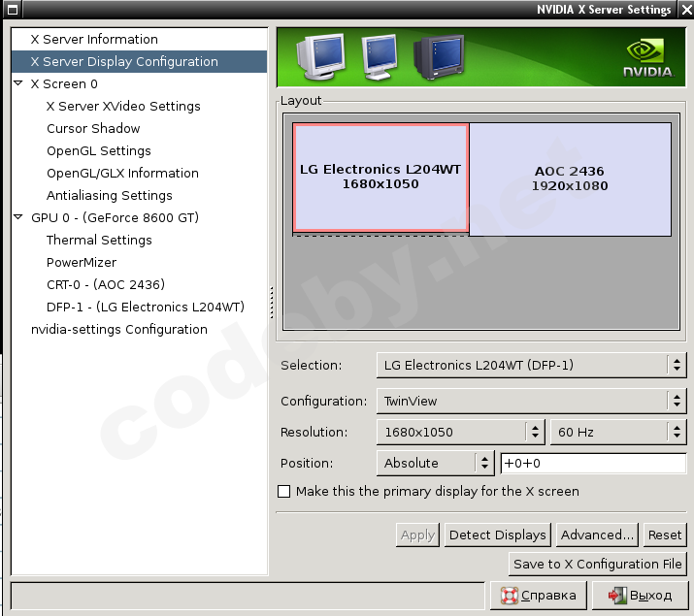Screen dimensions: 694x616
Task: Click the white CRT monitor banner icon
Action: point(321,57)
